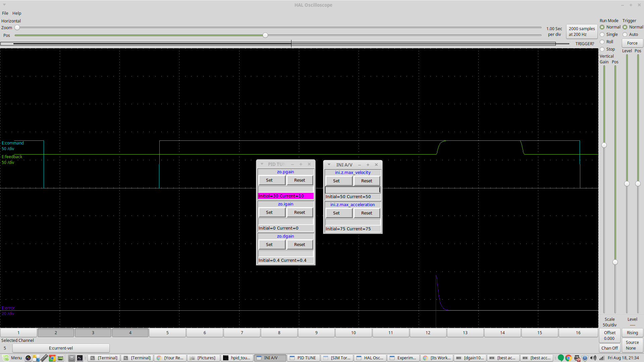The height and width of the screenshot is (362, 644).
Task: Click the ini.z.max_acceleration entry field
Action: (353, 222)
